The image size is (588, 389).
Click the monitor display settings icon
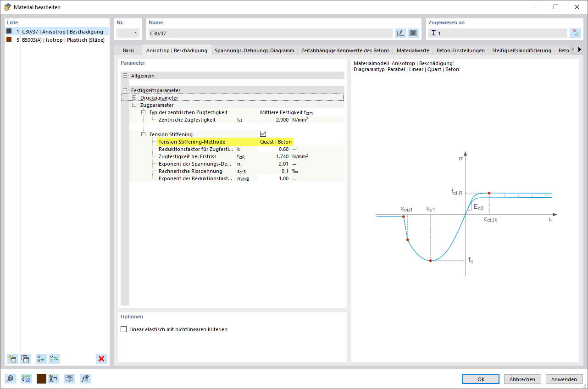tap(69, 378)
